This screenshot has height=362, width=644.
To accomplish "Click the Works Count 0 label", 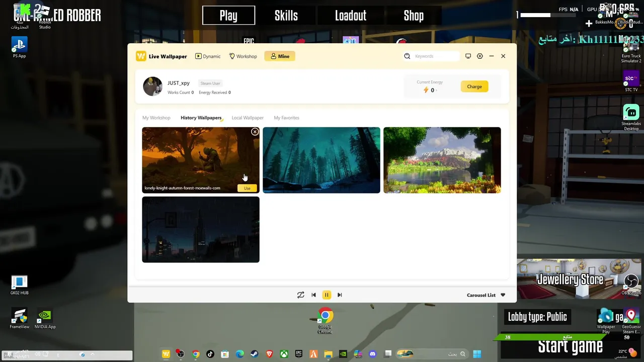I will 181,93.
